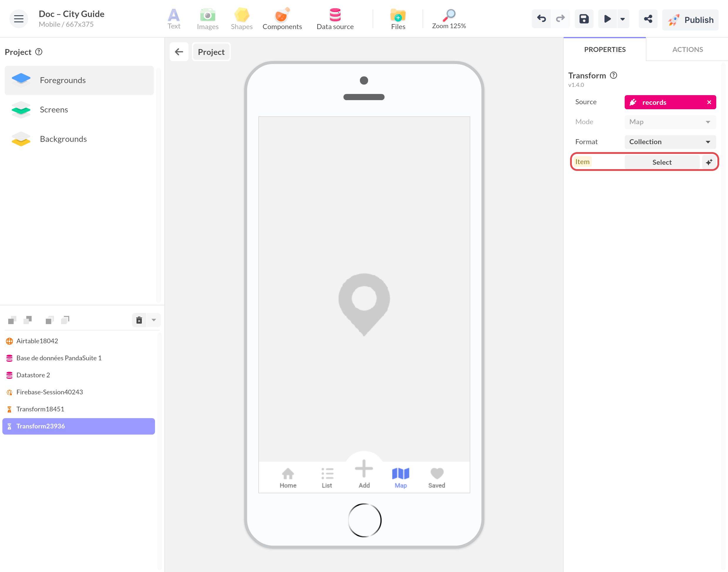The height and width of the screenshot is (572, 728).
Task: Select Airtable18042 in the component list
Action: (x=79, y=341)
